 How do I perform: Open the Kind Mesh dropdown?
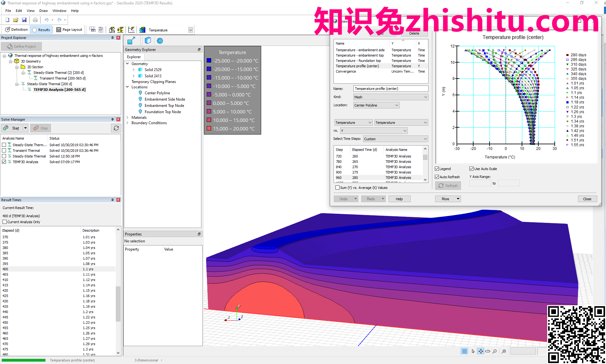click(391, 97)
